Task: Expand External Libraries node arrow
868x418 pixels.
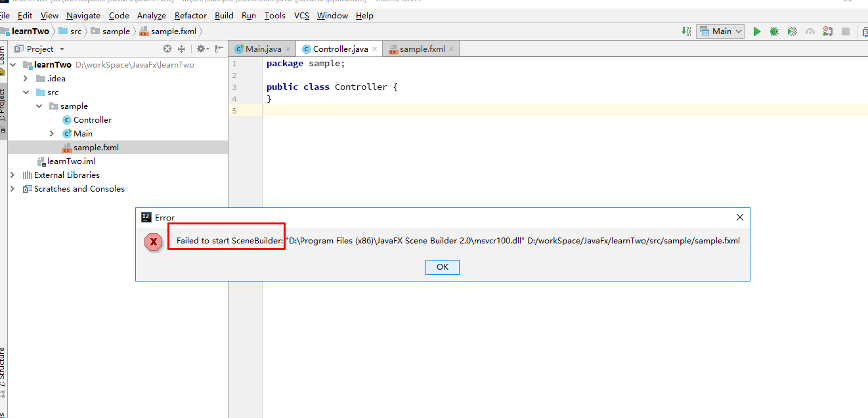Action: (12, 175)
